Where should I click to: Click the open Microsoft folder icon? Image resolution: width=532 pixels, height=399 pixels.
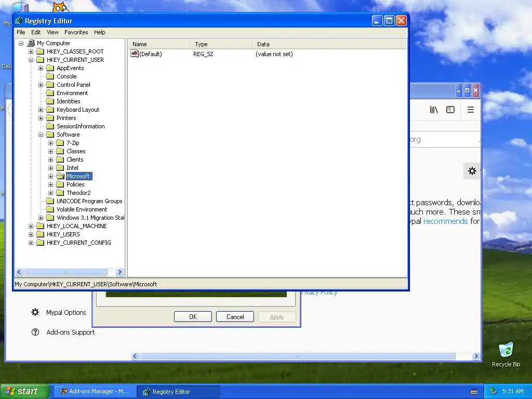pyautogui.click(x=60, y=176)
